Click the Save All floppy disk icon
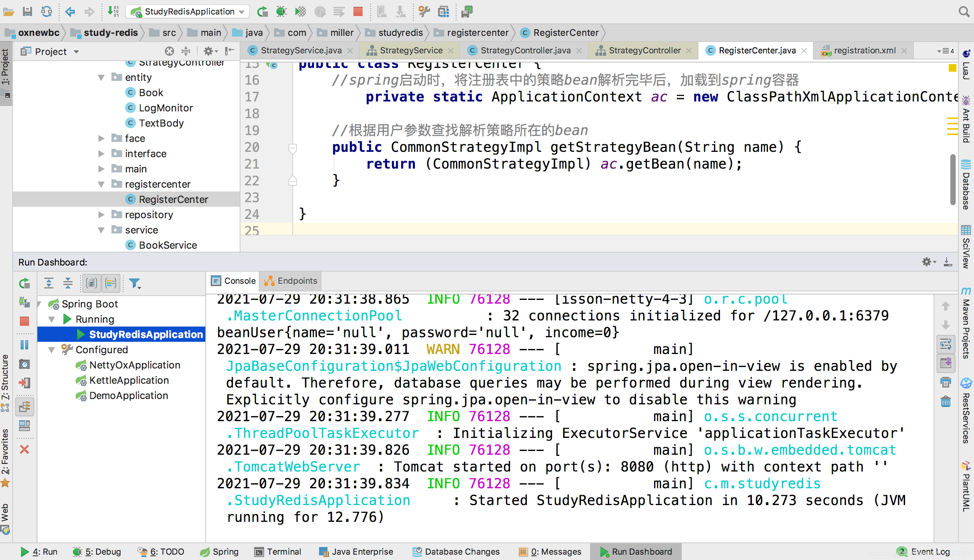Viewport: 974px width, 560px height. 27,11
